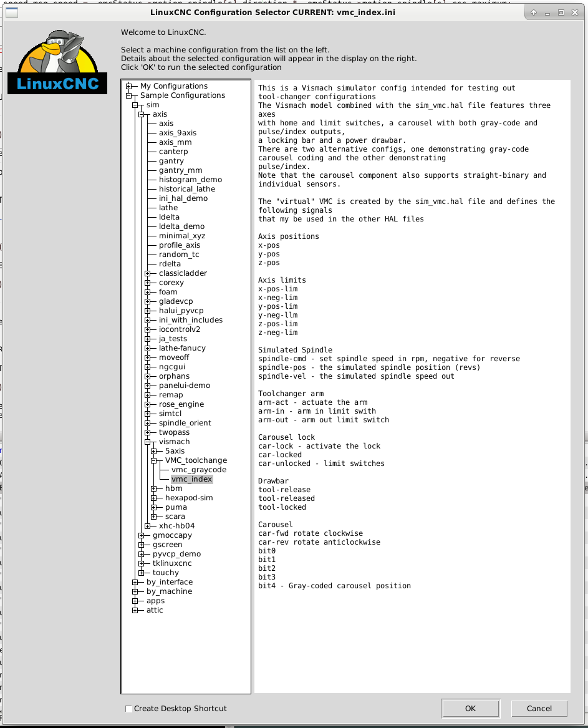Expand the ja_tests node
The height and width of the screenshot is (728, 588).
point(148,339)
